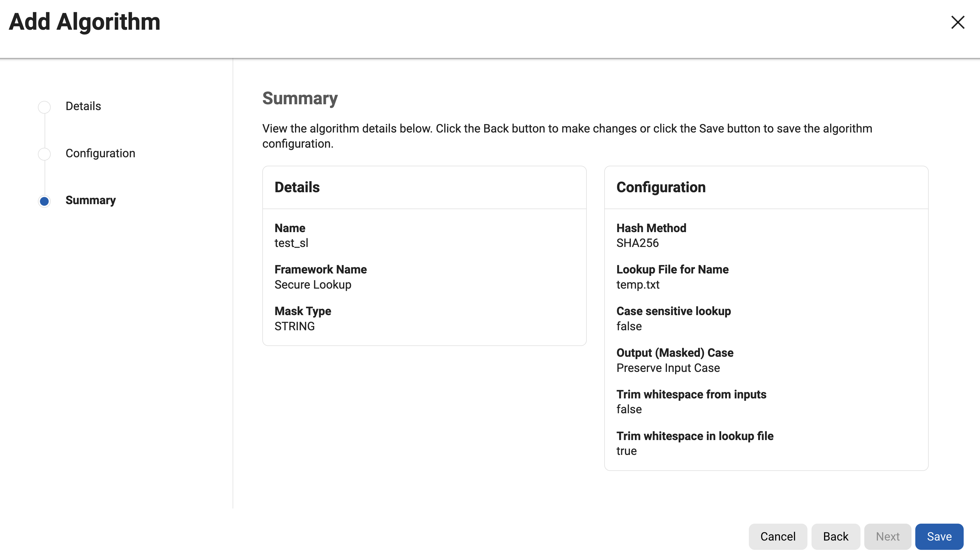Click the Details step circle
Screen dimensions: 980x558
point(45,107)
